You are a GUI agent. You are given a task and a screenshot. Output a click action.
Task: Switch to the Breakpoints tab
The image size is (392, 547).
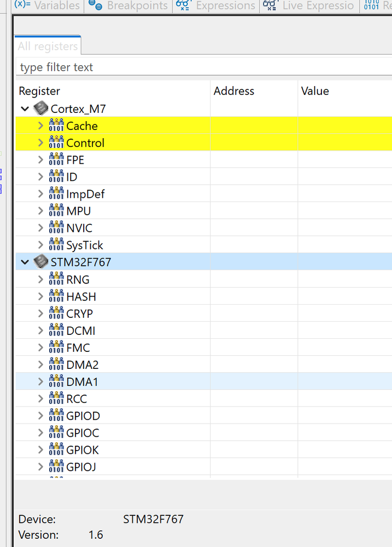pos(128,6)
